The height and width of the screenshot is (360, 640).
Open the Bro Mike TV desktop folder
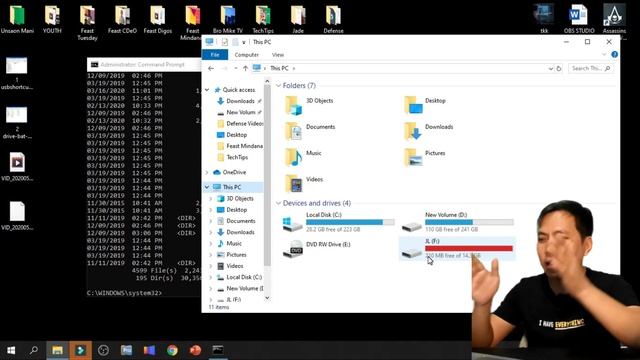pos(228,19)
